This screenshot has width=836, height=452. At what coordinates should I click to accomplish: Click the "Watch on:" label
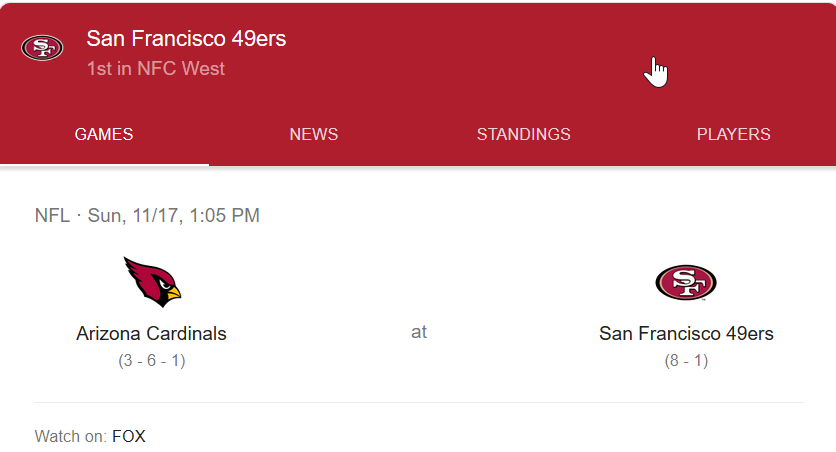pos(71,437)
